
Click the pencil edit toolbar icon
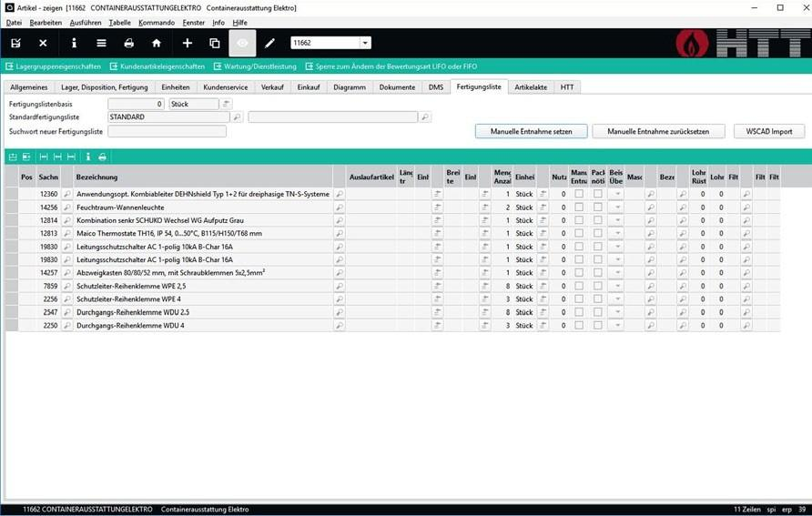pyautogui.click(x=269, y=43)
